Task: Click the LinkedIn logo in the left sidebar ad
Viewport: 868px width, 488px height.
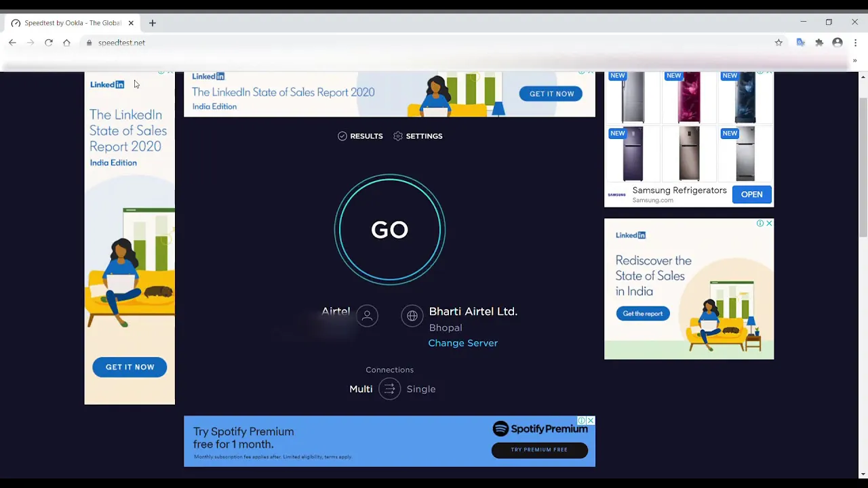Action: pos(107,85)
